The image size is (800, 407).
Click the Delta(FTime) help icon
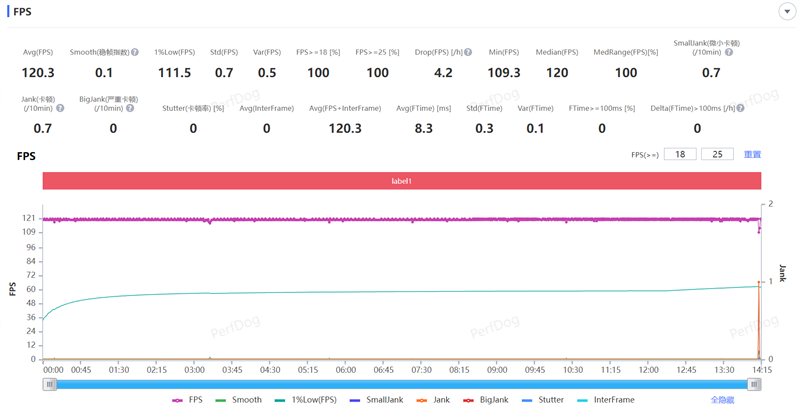(741, 108)
